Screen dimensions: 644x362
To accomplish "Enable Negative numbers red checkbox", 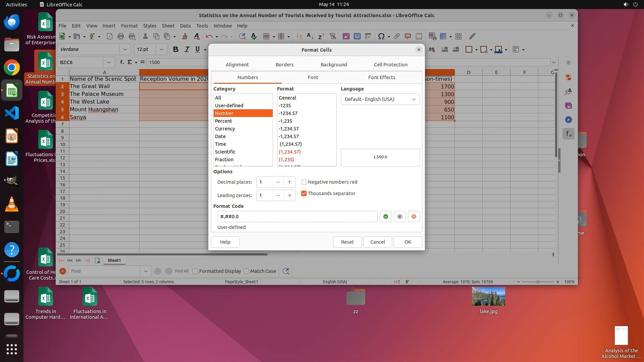I will coord(304,182).
